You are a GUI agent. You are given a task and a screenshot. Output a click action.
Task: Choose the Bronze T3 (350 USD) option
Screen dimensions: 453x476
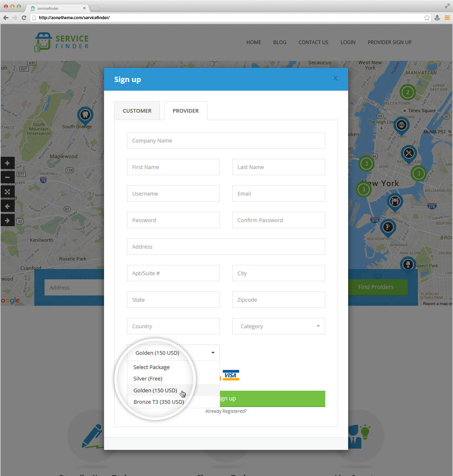point(159,402)
